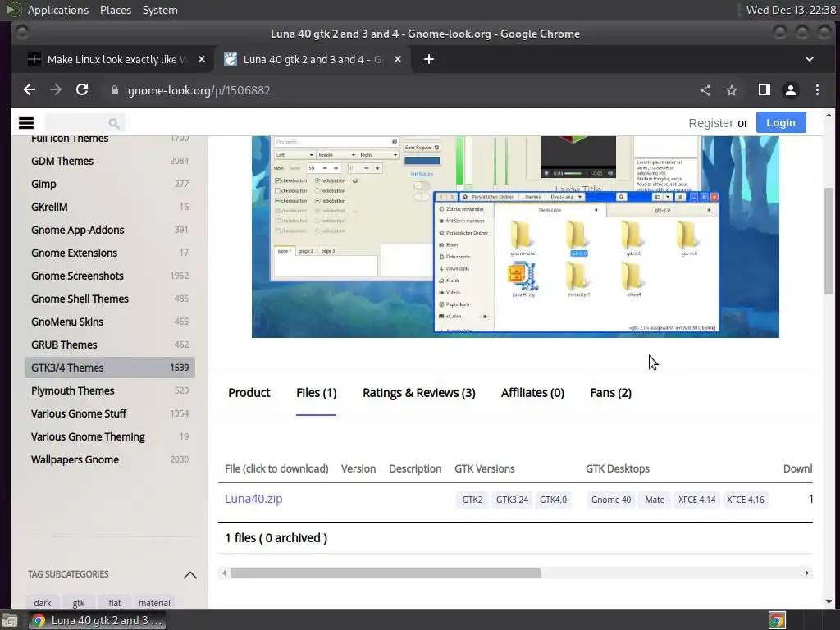Open the Affiliates (0) tab
Screen dimensions: 840x630
[x=532, y=393]
